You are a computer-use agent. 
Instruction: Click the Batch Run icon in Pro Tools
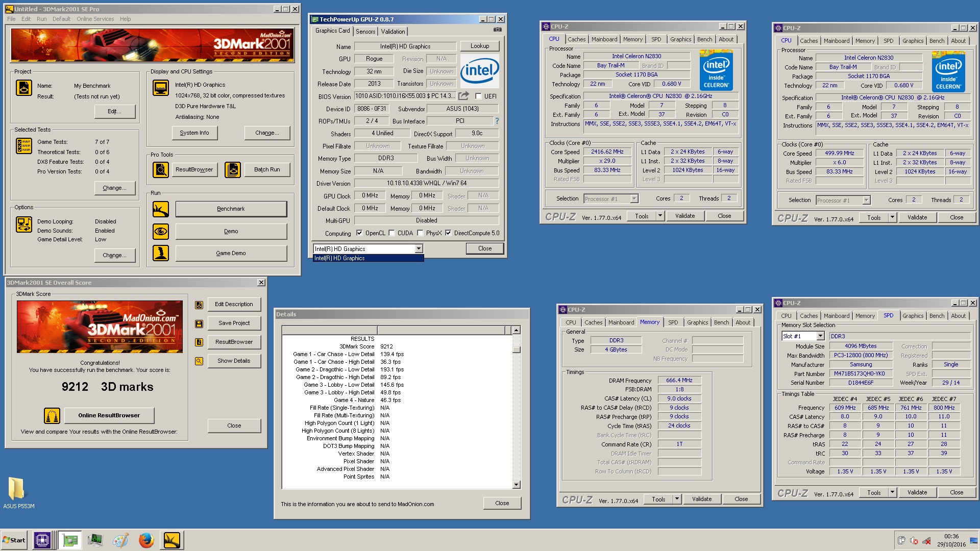click(233, 169)
